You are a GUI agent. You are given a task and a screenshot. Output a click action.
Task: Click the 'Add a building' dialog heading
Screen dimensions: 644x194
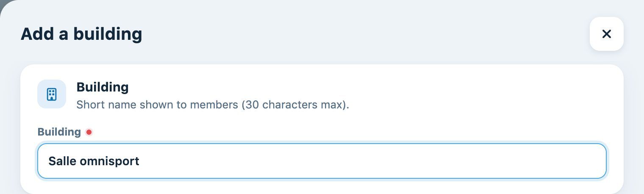click(x=81, y=34)
